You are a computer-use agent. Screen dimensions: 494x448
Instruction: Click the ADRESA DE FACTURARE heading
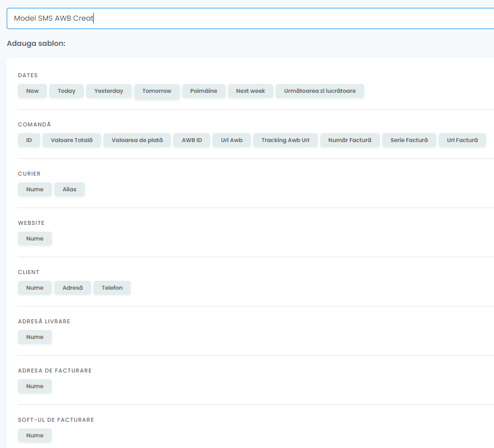pyautogui.click(x=55, y=370)
